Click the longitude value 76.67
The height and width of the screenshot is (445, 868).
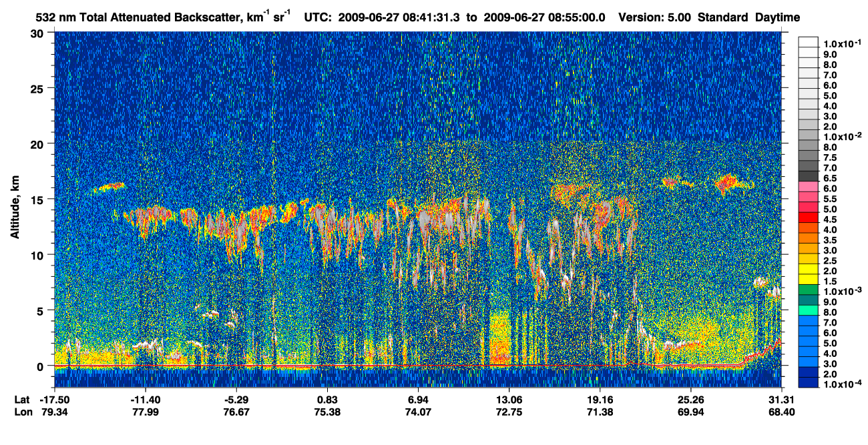pos(236,412)
